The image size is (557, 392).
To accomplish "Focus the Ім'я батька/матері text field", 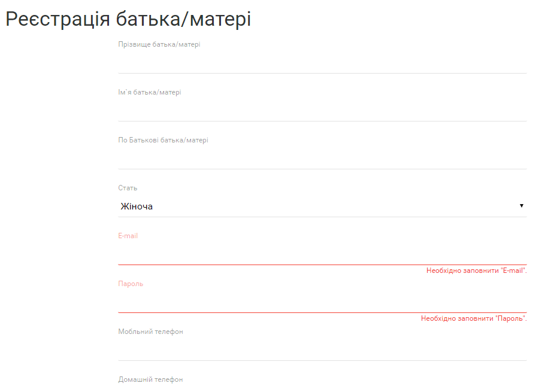I will pos(322,111).
